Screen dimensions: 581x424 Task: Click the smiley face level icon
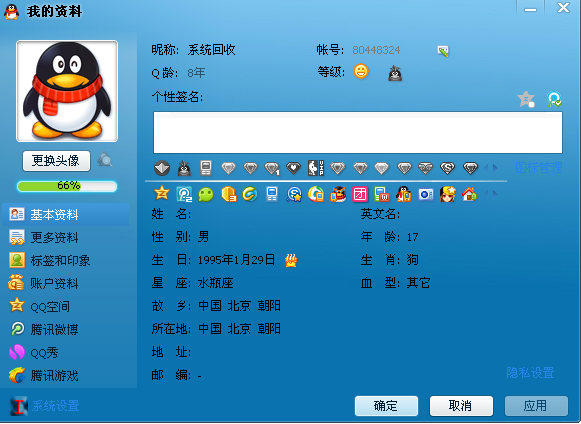coord(361,71)
